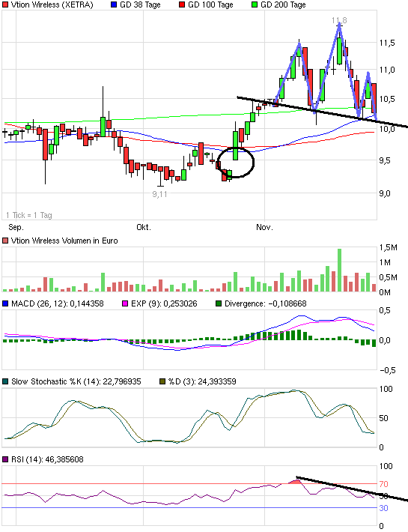Click the Nov. month axis label
This screenshot has width=408, height=532.
(x=264, y=227)
